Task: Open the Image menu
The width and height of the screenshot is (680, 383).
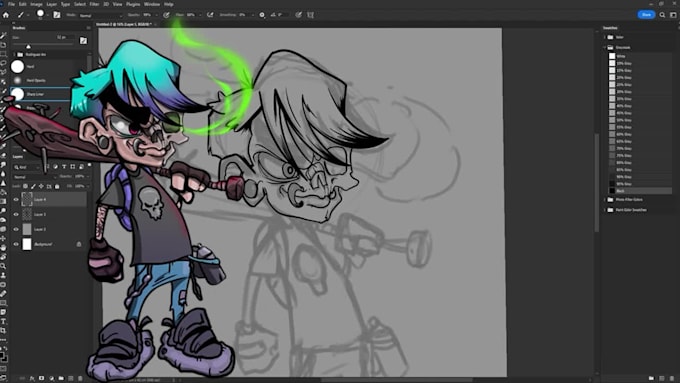Action: coord(36,4)
